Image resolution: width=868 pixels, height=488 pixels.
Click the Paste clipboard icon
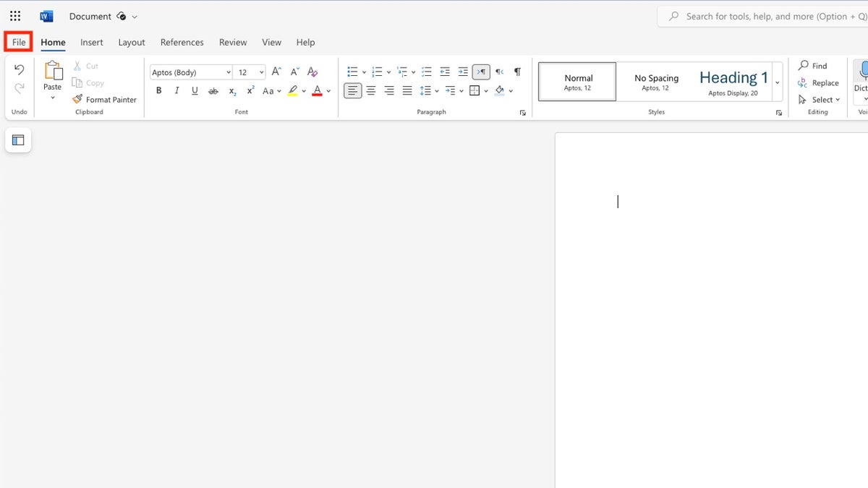(x=53, y=70)
